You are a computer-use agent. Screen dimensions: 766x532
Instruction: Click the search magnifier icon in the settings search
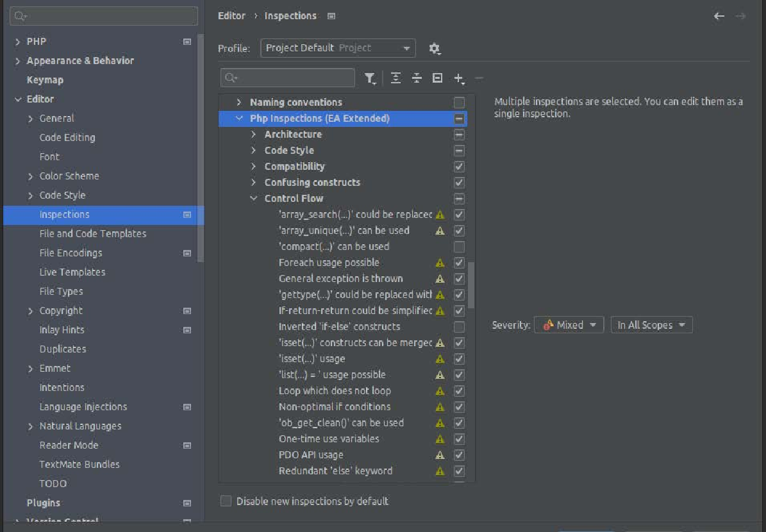click(x=20, y=16)
